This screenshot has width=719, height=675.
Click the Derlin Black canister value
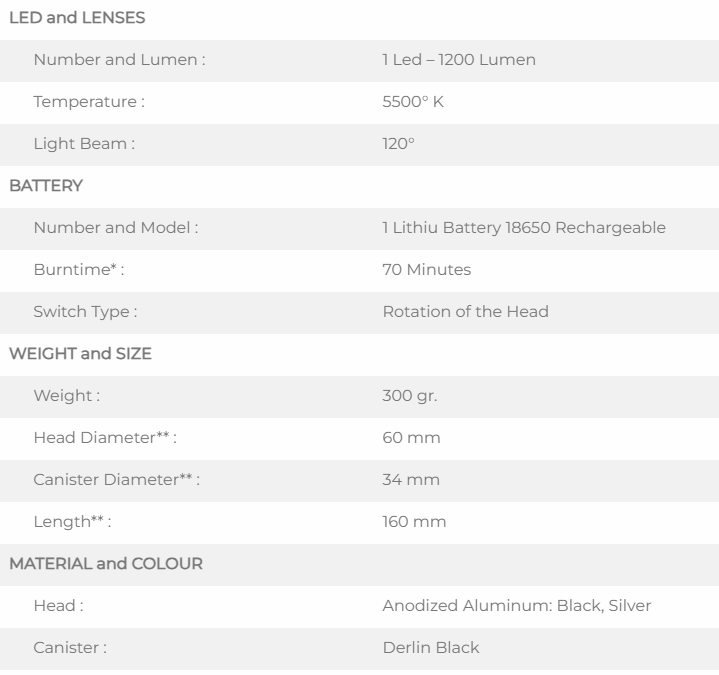tap(430, 647)
